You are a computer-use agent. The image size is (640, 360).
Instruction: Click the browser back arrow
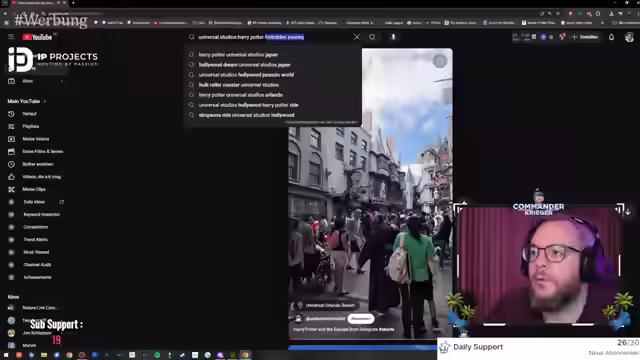pos(5,13)
